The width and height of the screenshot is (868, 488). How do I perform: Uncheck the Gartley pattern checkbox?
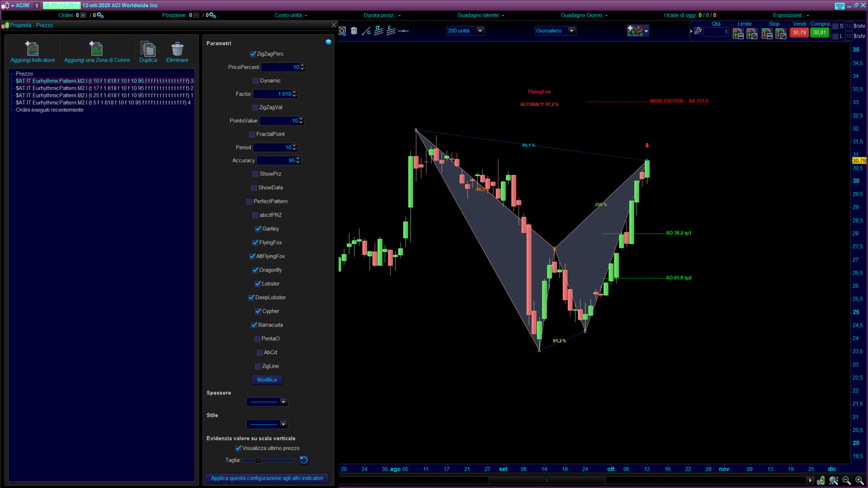[258, 229]
